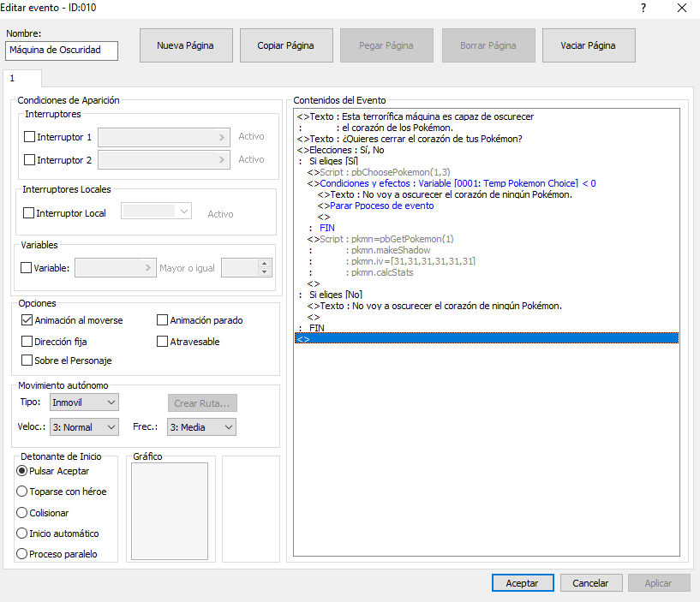Open the Tipo movement dropdown
Image resolution: width=700 pixels, height=602 pixels.
pyautogui.click(x=84, y=402)
